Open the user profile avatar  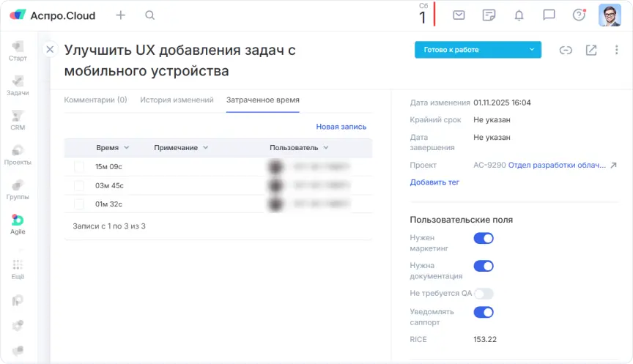coord(610,15)
